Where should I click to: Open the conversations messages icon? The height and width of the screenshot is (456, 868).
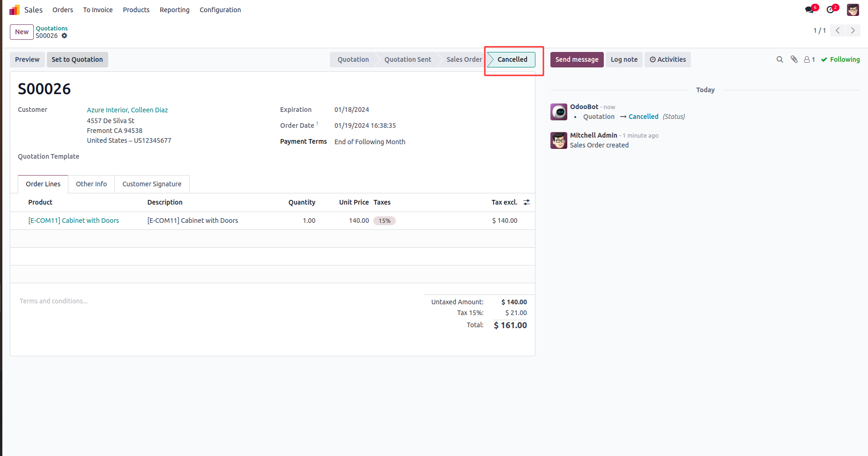(x=810, y=9)
